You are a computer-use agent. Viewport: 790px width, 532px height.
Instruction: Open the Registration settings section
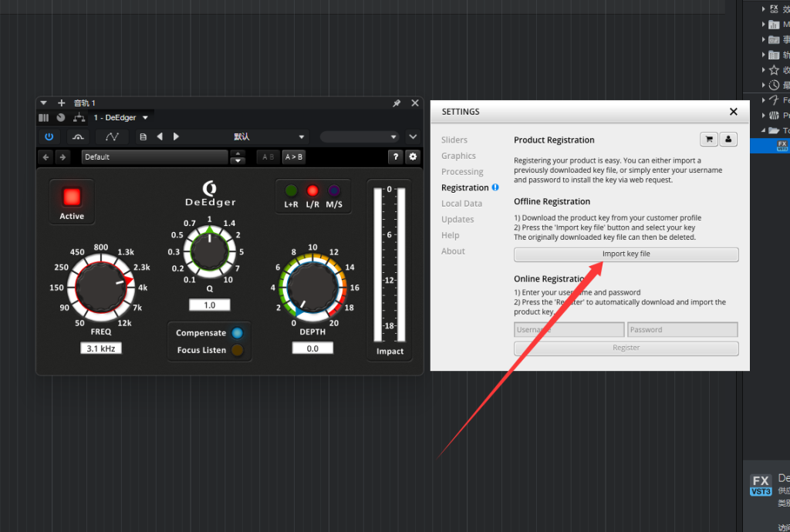click(465, 187)
